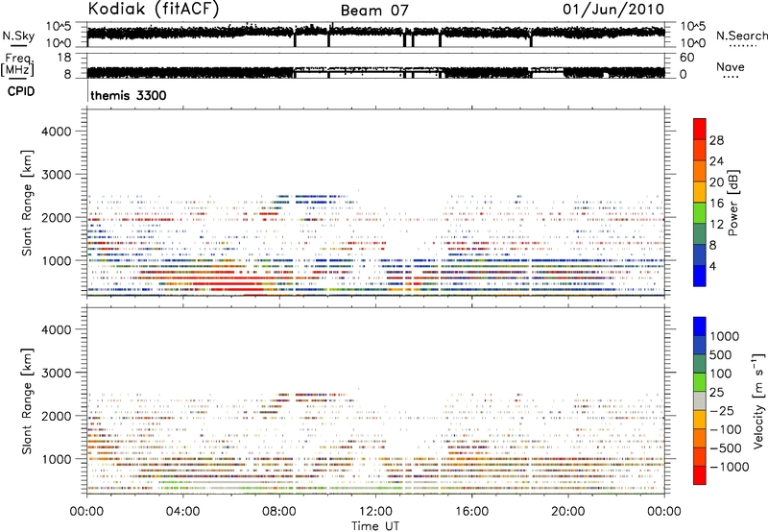768x532 pixels.
Task: Click the date '01/Jun/2010' in the header
Action: 613,10
